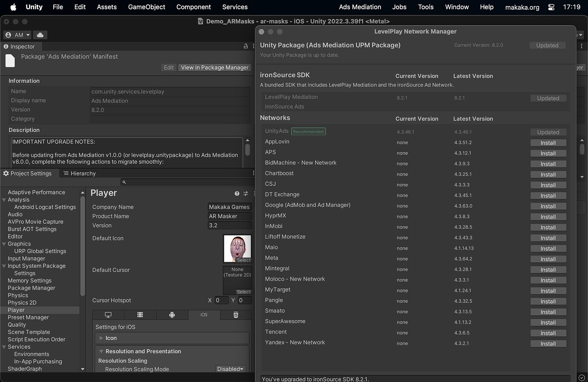Open the Player presets icon

pyautogui.click(x=245, y=193)
